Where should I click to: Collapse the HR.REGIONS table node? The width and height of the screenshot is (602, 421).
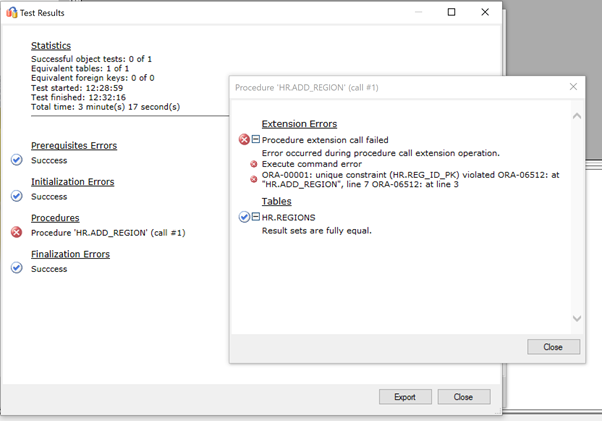tap(255, 216)
